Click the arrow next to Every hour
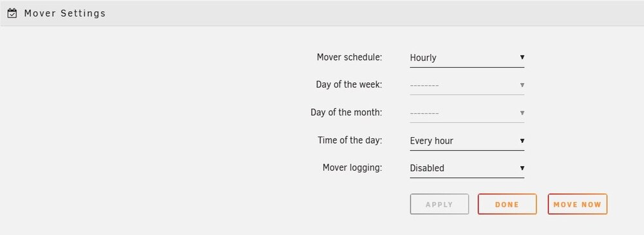Viewport: 644px width, 235px height. click(522, 140)
